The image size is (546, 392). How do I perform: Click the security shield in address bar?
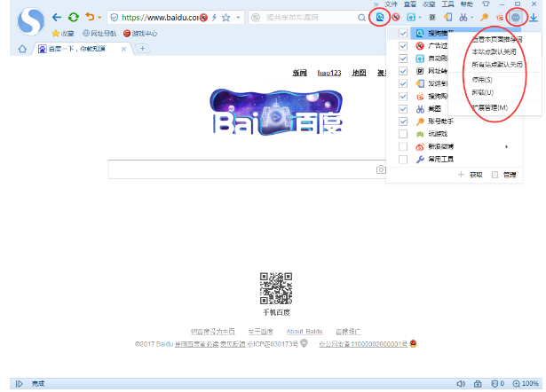115,18
